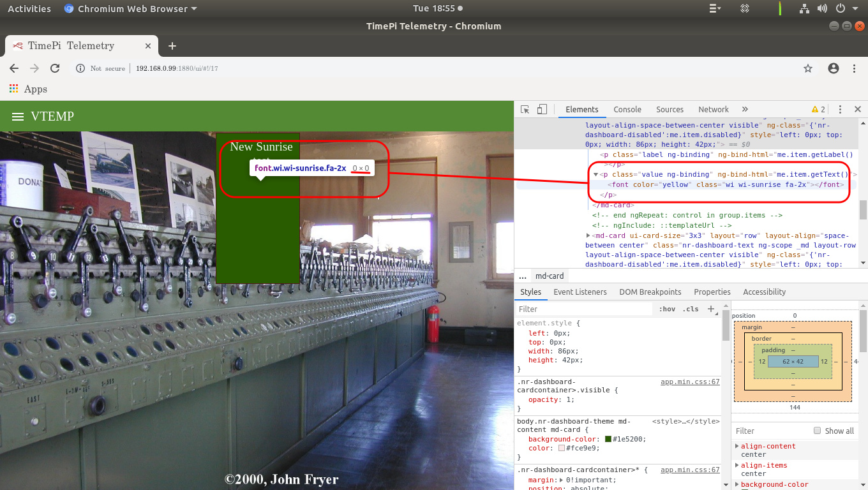Image resolution: width=868 pixels, height=490 pixels.
Task: Focus the computed properties Filter field
Action: (x=771, y=431)
